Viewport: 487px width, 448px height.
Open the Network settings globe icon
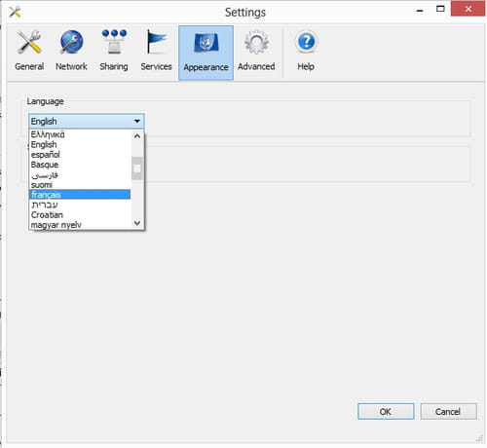coord(71,42)
